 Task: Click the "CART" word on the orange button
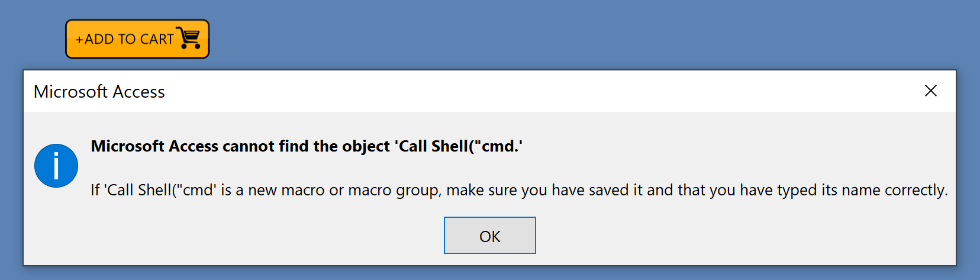157,39
